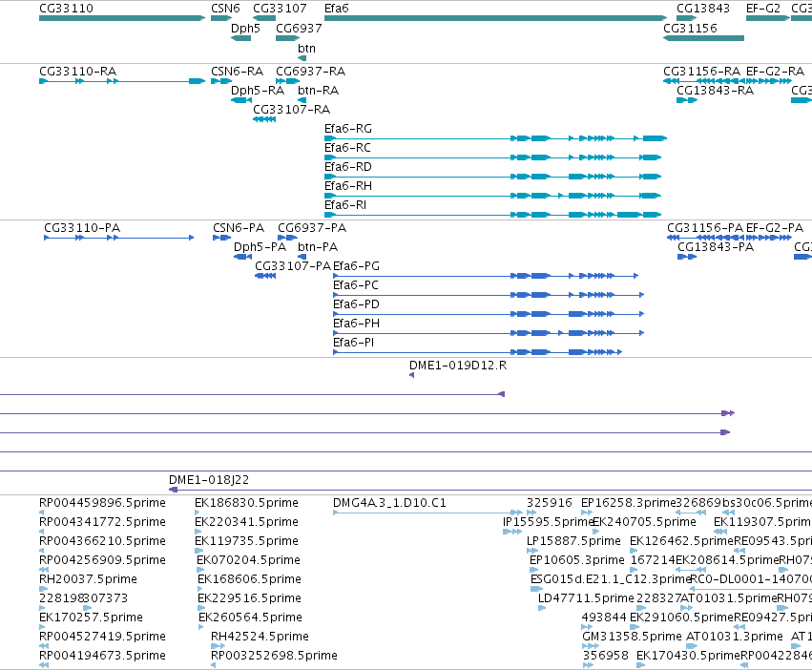Select the EK229516.5prime EST label

point(250,598)
